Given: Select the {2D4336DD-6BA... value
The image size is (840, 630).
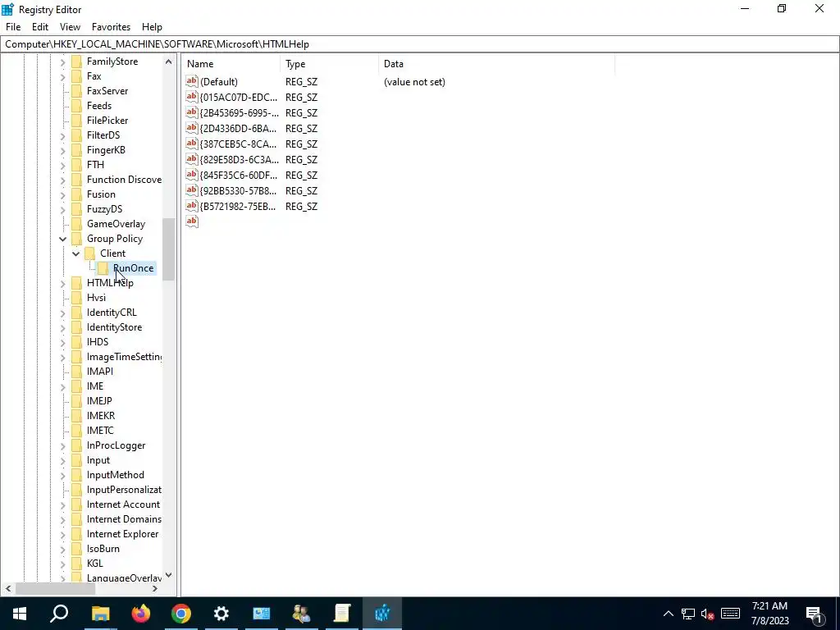Looking at the screenshot, I should (x=239, y=129).
